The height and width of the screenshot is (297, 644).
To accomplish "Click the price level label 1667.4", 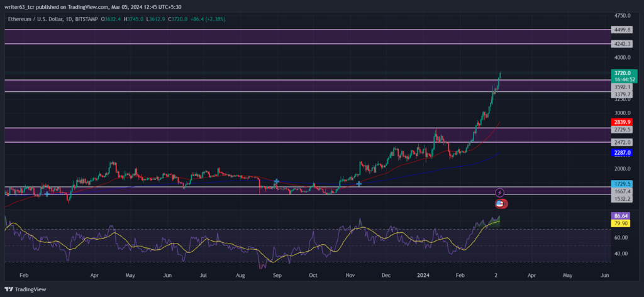I will [622, 191].
